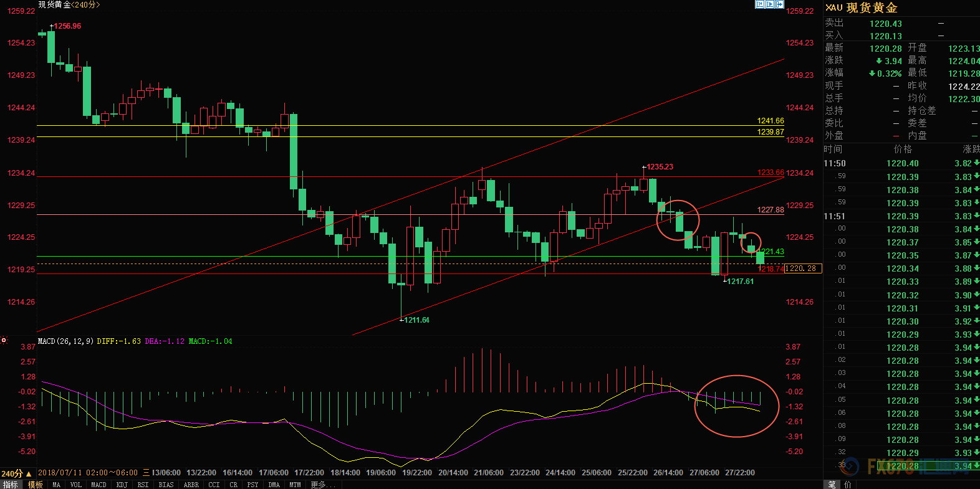Viewport: 980px width, 489px height.
Task: Click the 卖出 price 1220.43
Action: point(886,24)
